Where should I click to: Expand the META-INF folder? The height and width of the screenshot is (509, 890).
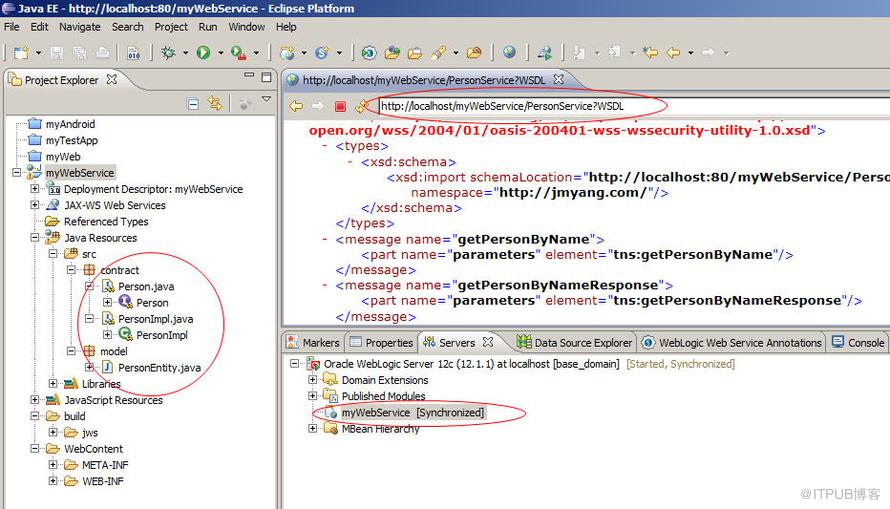coord(53,465)
